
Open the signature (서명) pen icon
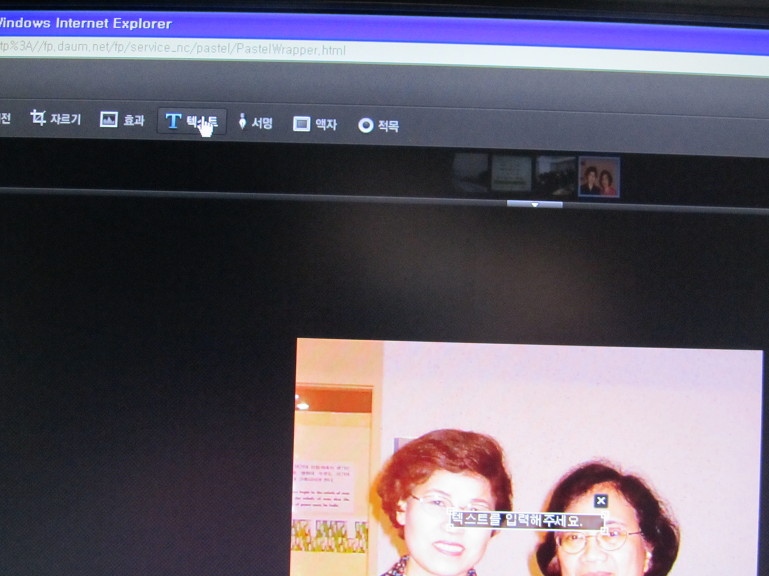point(242,121)
